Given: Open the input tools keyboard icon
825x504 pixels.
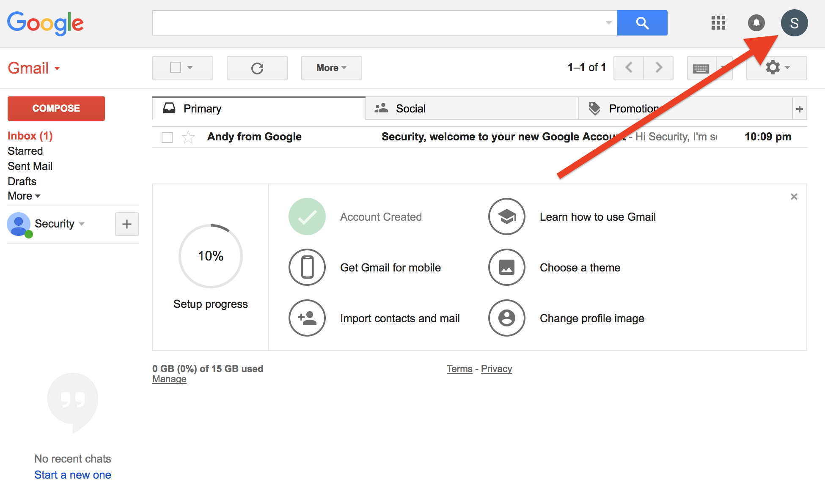Looking at the screenshot, I should click(701, 68).
